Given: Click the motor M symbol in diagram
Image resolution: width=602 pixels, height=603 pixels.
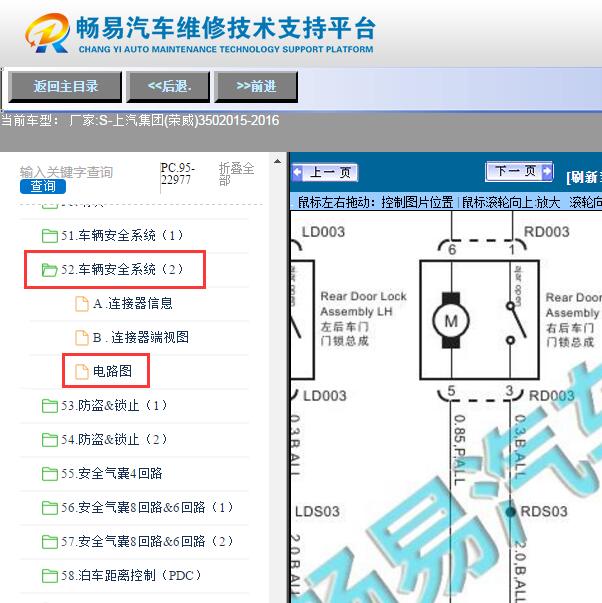Looking at the screenshot, I should 451,320.
